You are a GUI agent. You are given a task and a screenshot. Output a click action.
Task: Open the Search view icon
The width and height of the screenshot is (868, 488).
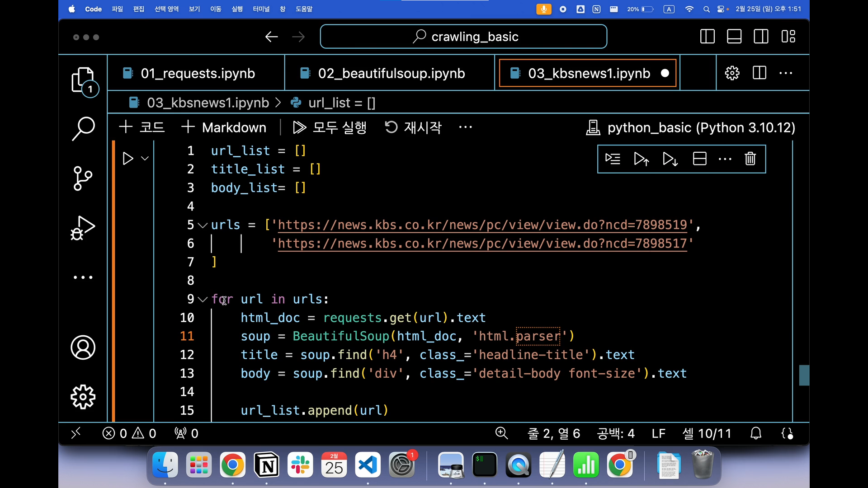coord(83,129)
